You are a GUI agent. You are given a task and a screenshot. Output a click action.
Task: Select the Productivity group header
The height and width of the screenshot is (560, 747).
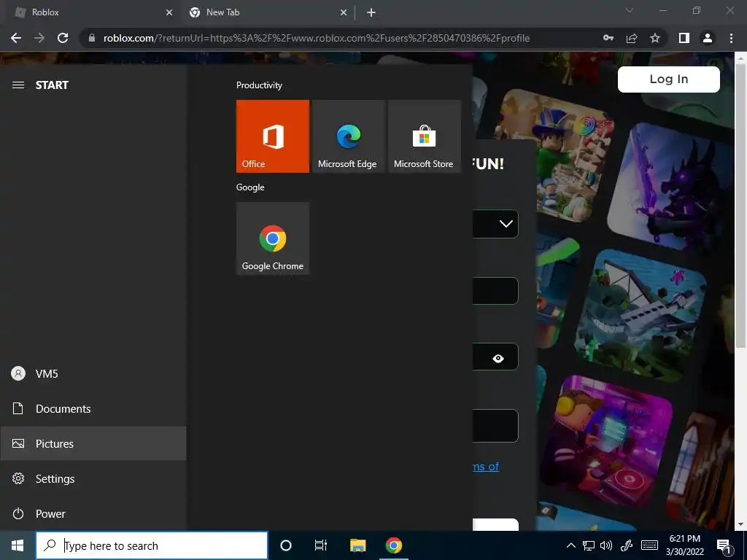pyautogui.click(x=259, y=85)
